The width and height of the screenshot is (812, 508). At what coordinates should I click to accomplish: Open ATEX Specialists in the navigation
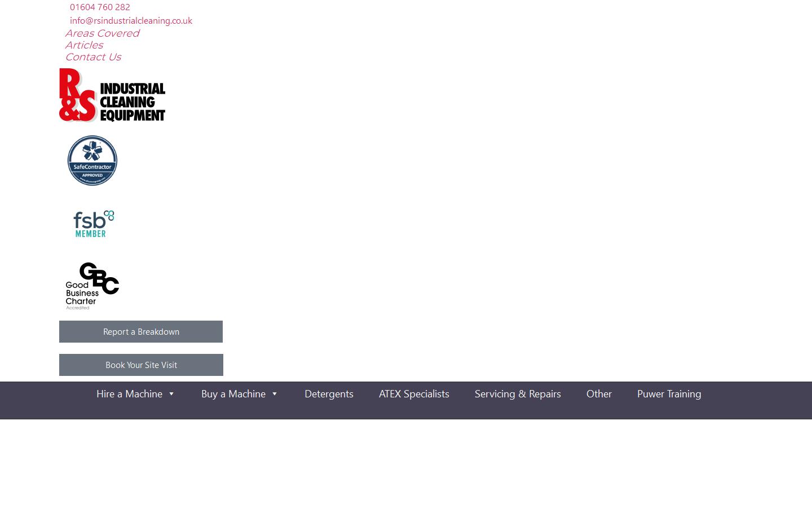[x=414, y=394]
